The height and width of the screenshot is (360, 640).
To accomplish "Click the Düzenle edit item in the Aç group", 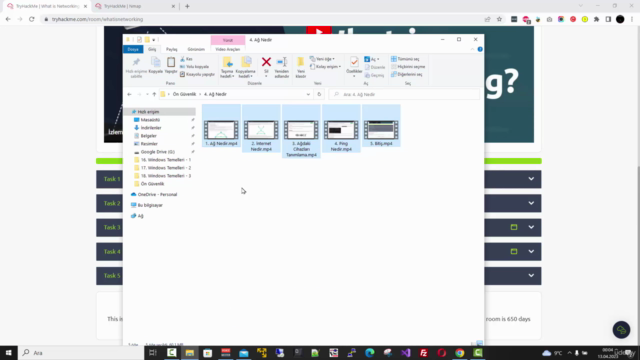I will tap(375, 67).
